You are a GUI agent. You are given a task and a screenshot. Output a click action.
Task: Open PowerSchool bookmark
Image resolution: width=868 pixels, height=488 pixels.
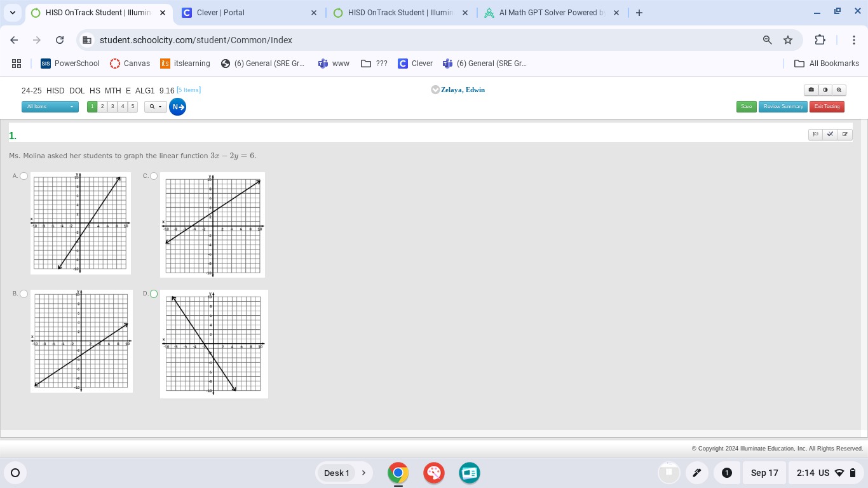pyautogui.click(x=70, y=64)
